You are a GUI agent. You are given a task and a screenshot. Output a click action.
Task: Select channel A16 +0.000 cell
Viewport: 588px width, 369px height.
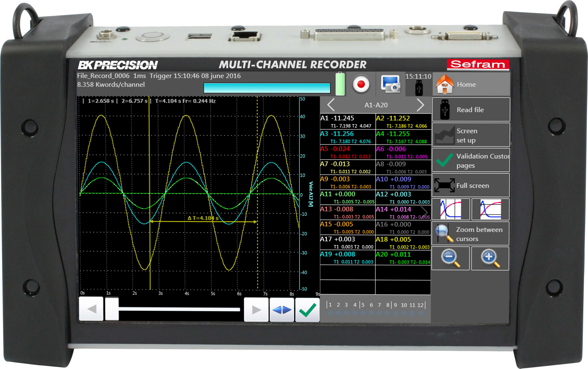coord(403,228)
